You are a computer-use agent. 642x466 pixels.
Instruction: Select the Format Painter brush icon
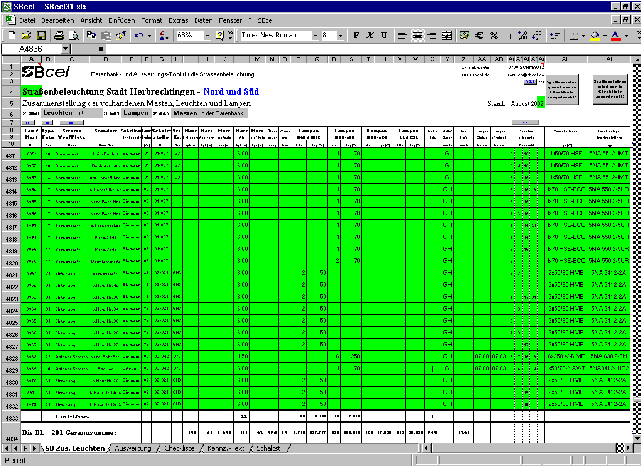point(121,36)
